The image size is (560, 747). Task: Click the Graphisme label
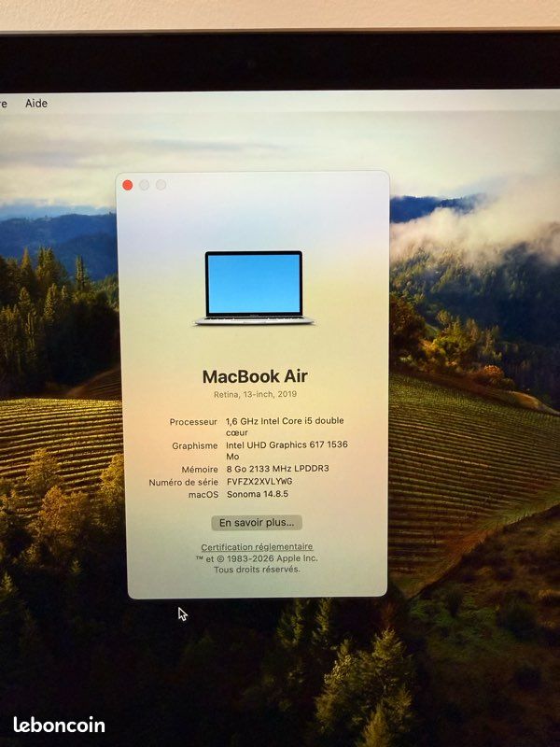click(x=195, y=446)
